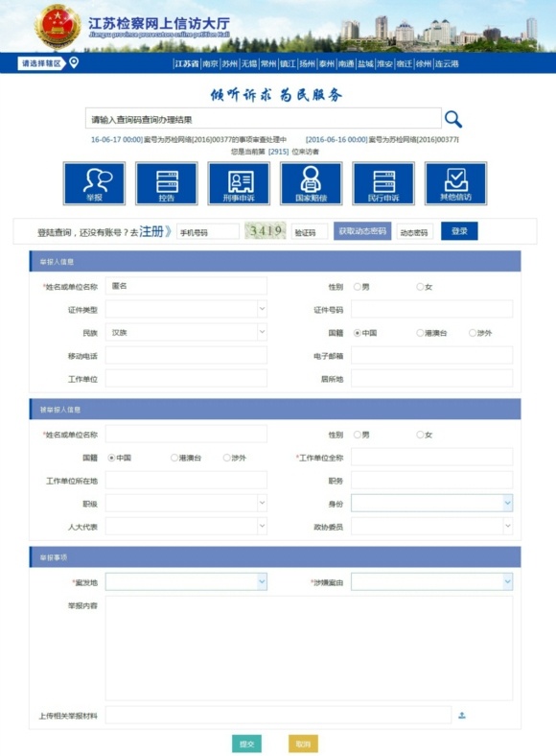Click the 获取动态密码 button

[x=362, y=231]
